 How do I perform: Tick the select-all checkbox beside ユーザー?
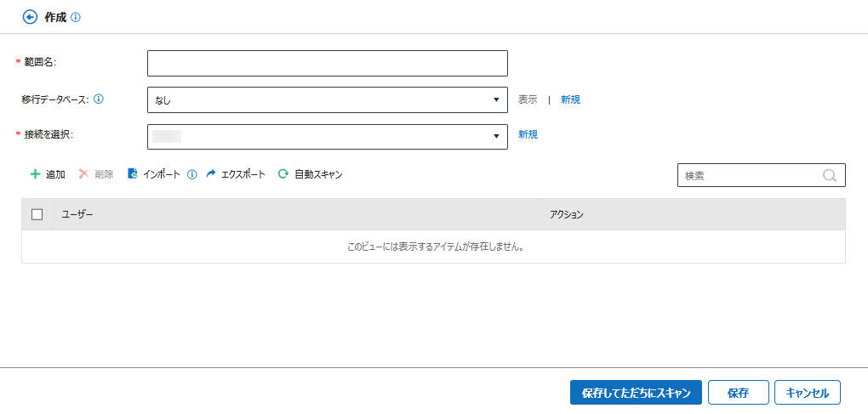37,214
